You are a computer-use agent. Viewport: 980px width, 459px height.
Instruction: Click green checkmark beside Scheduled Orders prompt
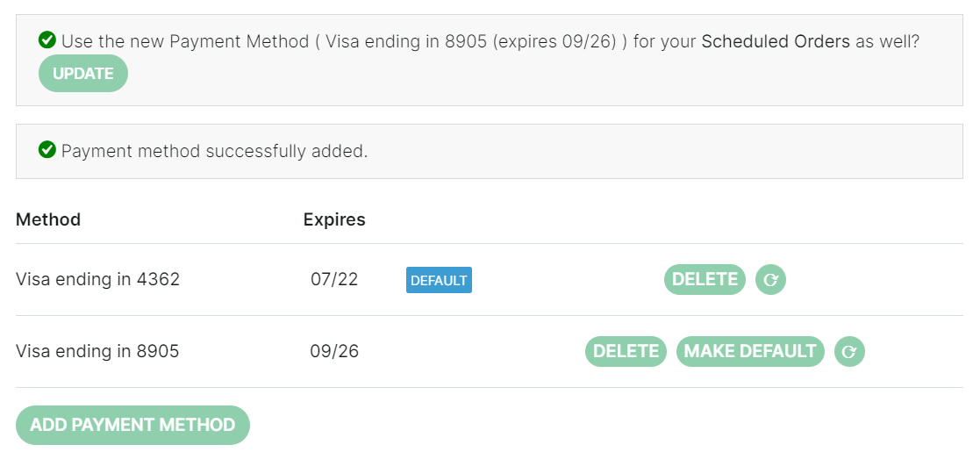46,40
